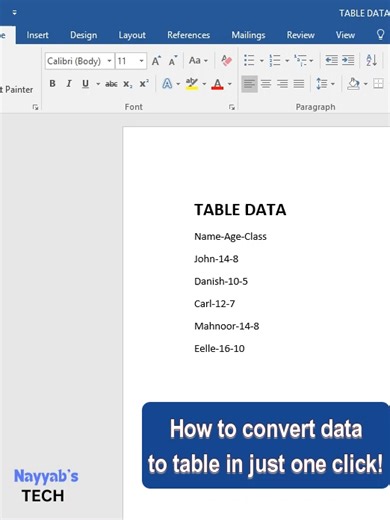
Task: Open the font size dropdown
Action: coord(141,61)
